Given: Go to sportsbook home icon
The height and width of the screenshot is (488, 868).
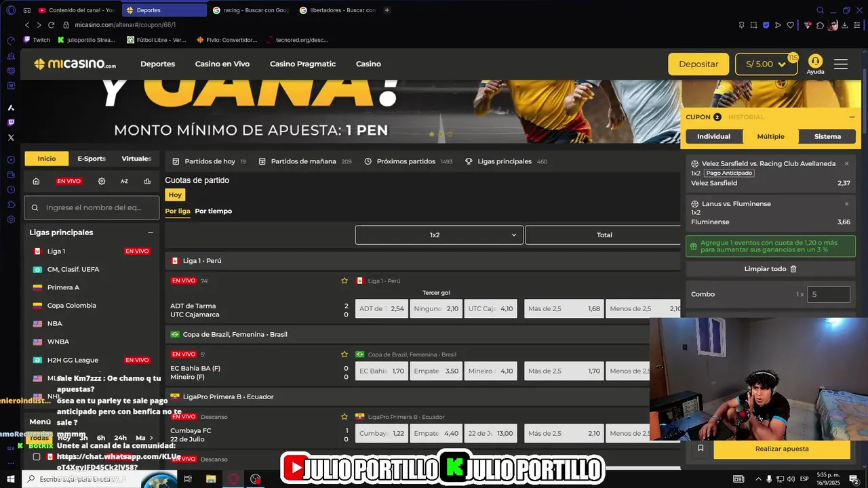Looking at the screenshot, I should pos(36,181).
